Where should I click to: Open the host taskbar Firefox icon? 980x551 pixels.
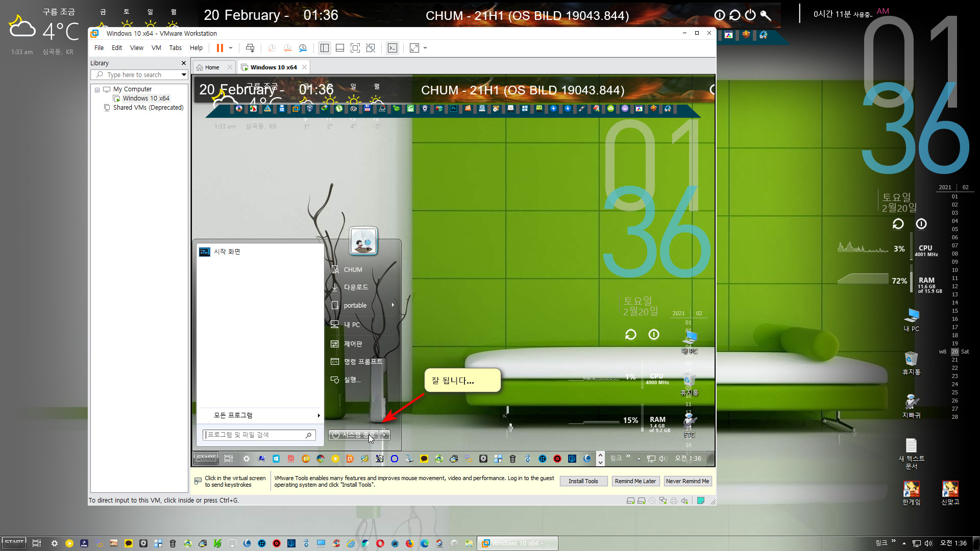pos(409,543)
